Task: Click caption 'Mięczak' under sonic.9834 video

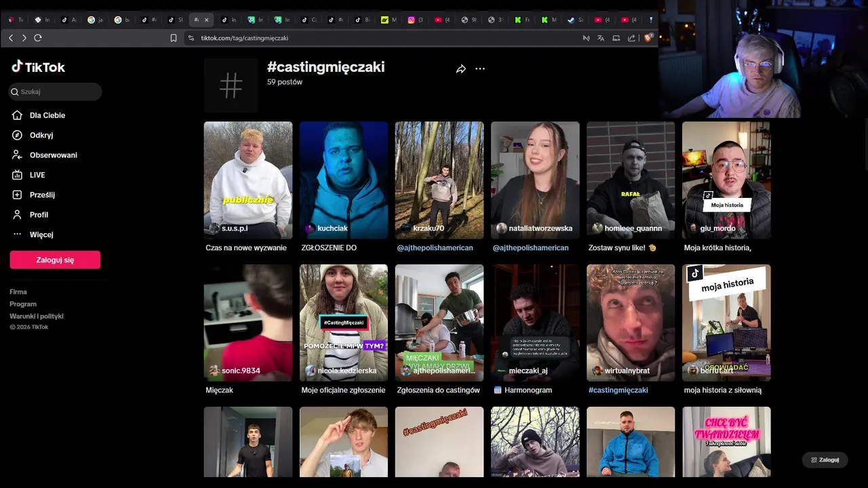Action: (219, 390)
